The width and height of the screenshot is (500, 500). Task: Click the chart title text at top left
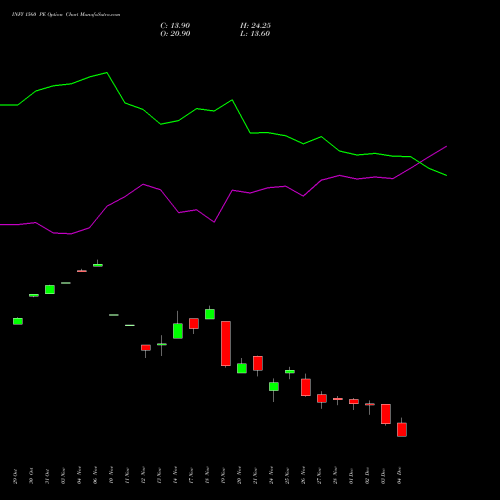66,14
